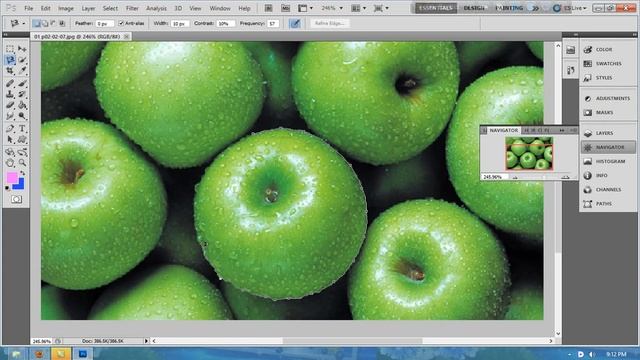Image resolution: width=640 pixels, height=360 pixels.
Task: Open the Filter menu
Action: [x=132, y=8]
